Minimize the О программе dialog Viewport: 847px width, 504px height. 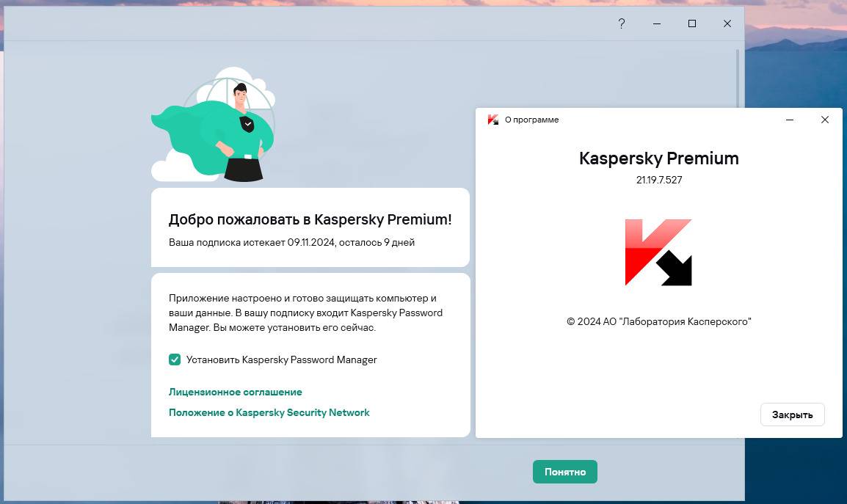click(790, 120)
